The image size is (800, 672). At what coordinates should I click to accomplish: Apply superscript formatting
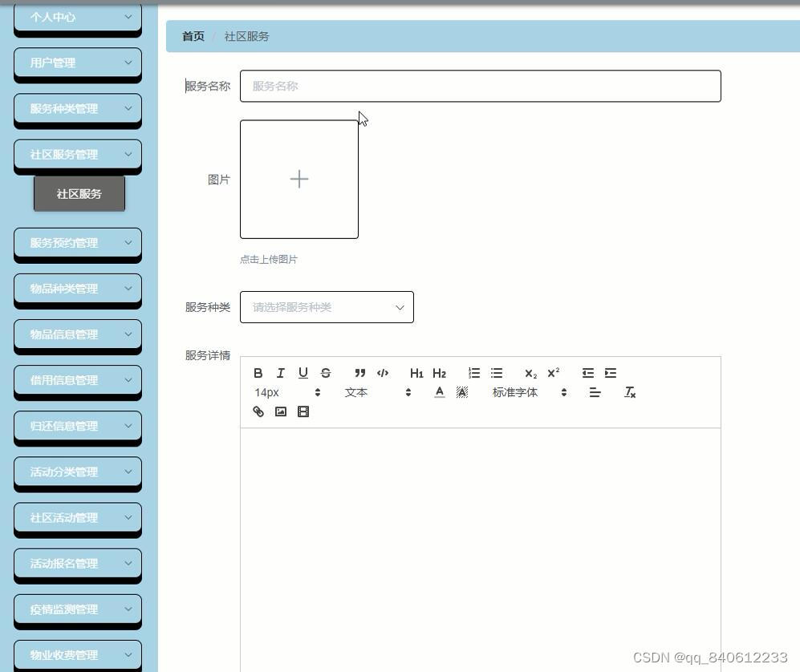pos(554,373)
